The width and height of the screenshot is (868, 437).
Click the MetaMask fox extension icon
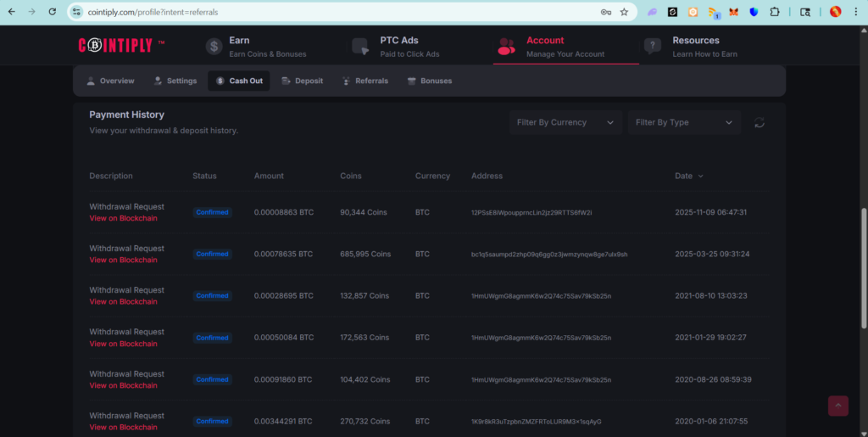tap(733, 12)
